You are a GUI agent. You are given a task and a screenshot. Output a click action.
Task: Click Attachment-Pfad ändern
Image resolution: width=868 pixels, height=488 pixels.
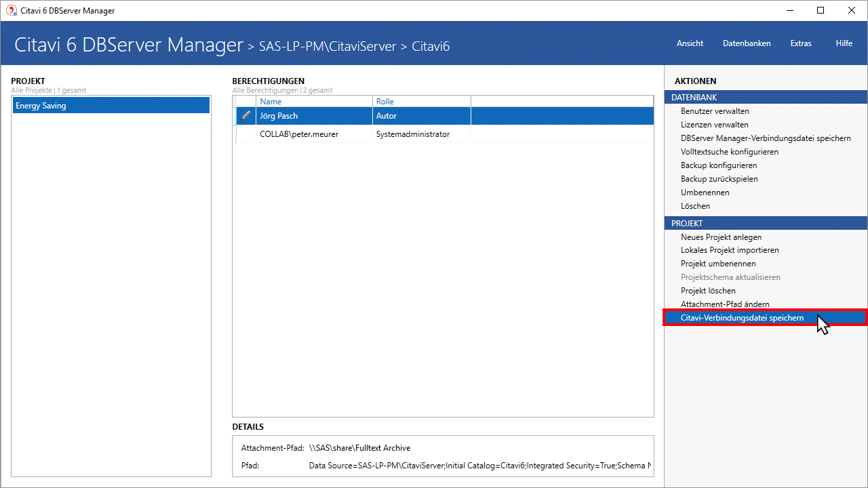coord(725,304)
